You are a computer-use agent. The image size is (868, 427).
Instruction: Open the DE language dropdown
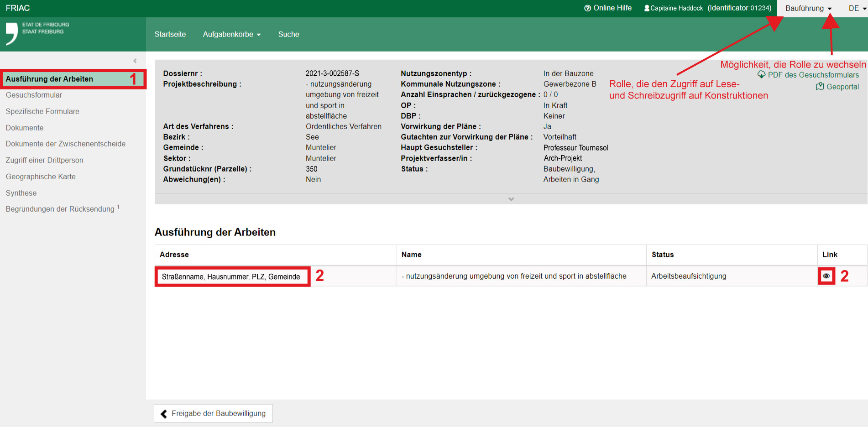[857, 8]
